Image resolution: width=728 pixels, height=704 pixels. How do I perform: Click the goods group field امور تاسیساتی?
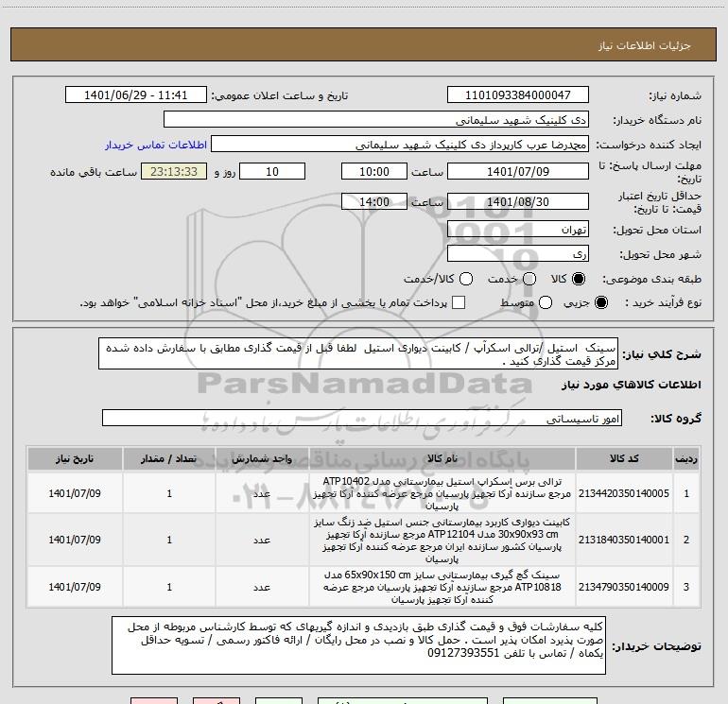pos(362,418)
